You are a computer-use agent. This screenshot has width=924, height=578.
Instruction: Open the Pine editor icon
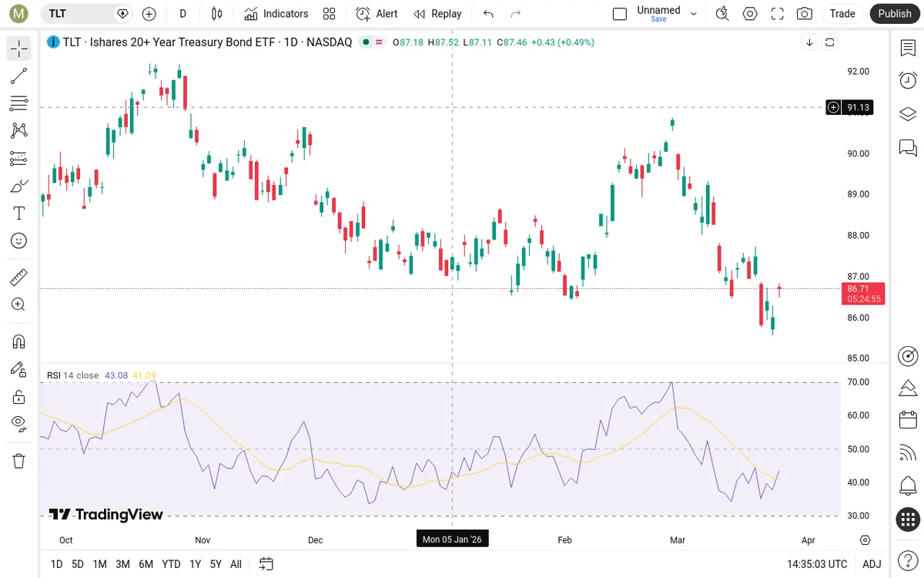pos(908,387)
